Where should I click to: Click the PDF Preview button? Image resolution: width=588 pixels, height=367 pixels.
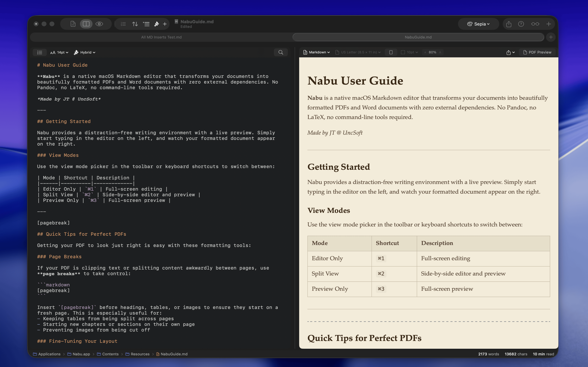(537, 52)
